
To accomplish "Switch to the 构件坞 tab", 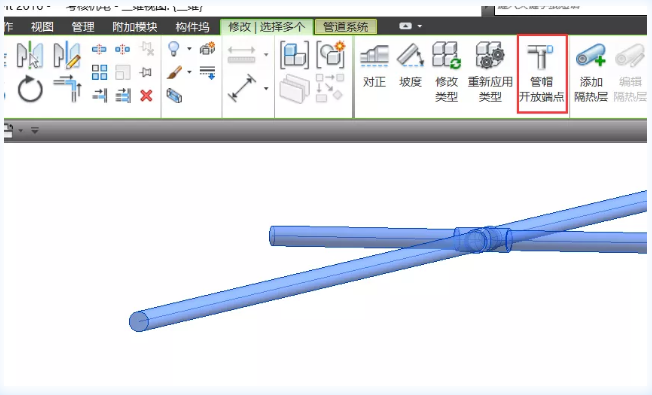I will pos(192,27).
